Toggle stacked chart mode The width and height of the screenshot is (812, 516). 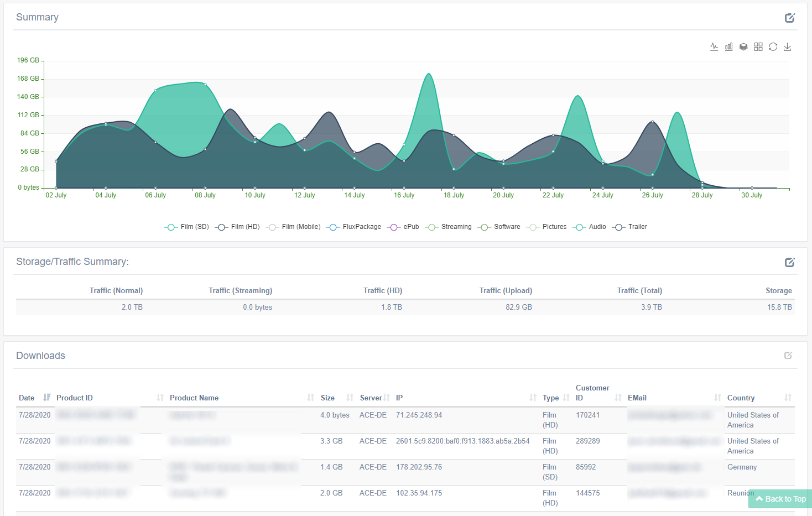(743, 47)
